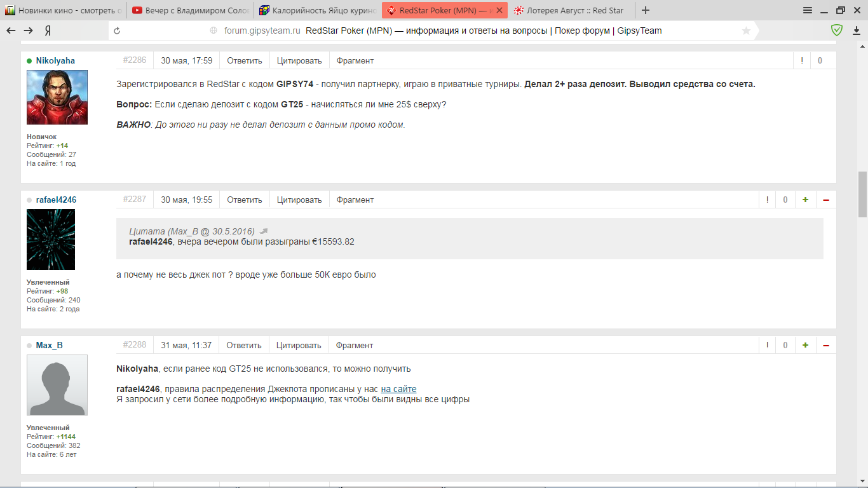Open the post number #2286 permalink
Screen dimensions: 868x488
pos(135,60)
